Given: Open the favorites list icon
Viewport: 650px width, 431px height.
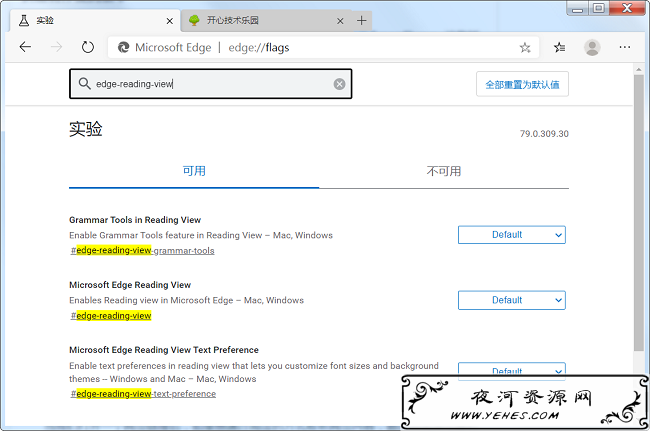Looking at the screenshot, I should (559, 48).
